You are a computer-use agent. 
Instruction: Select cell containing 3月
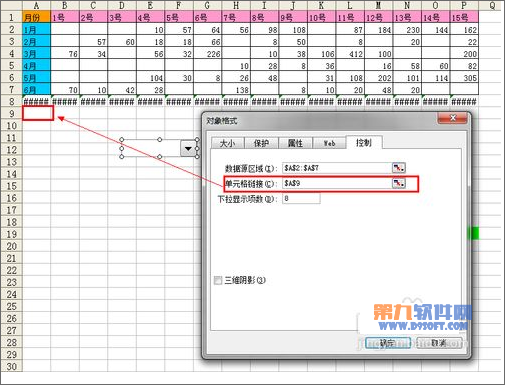(x=36, y=54)
